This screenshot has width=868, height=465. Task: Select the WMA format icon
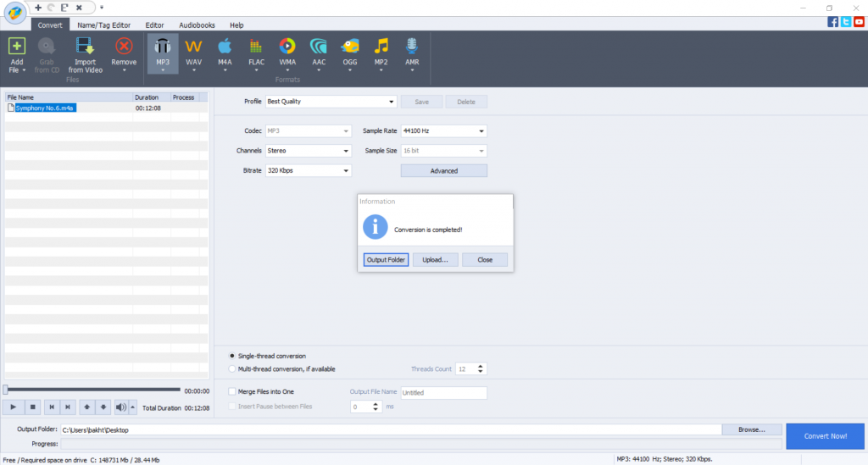[287, 47]
